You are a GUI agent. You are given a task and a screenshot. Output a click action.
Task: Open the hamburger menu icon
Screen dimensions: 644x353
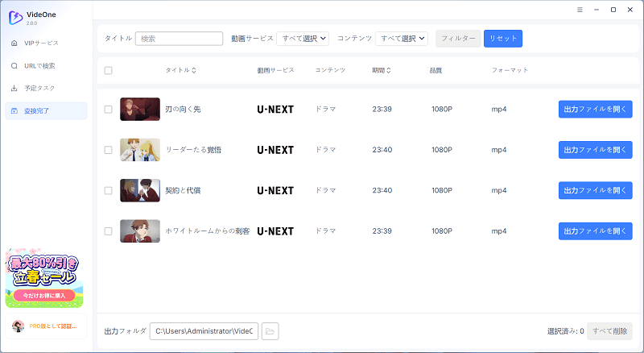580,10
